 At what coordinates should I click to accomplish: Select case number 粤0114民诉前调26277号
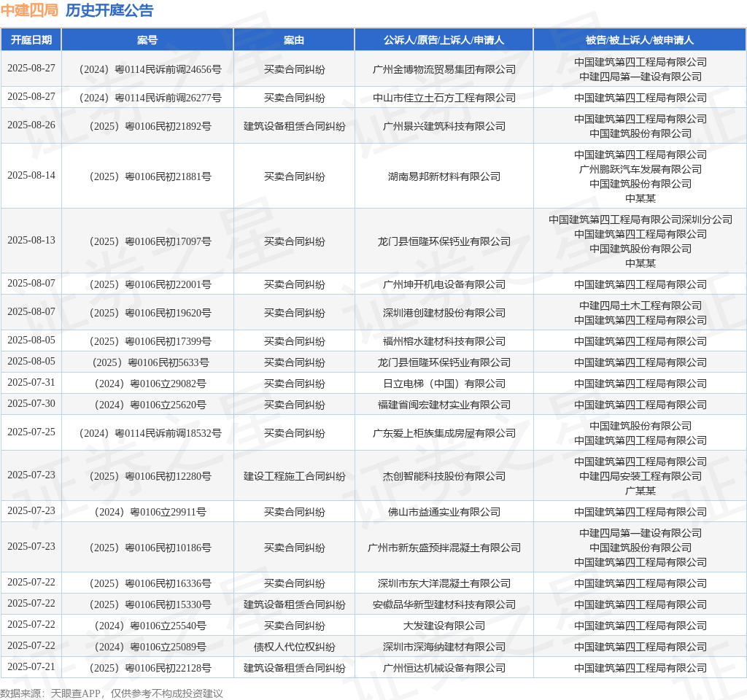pos(150,98)
